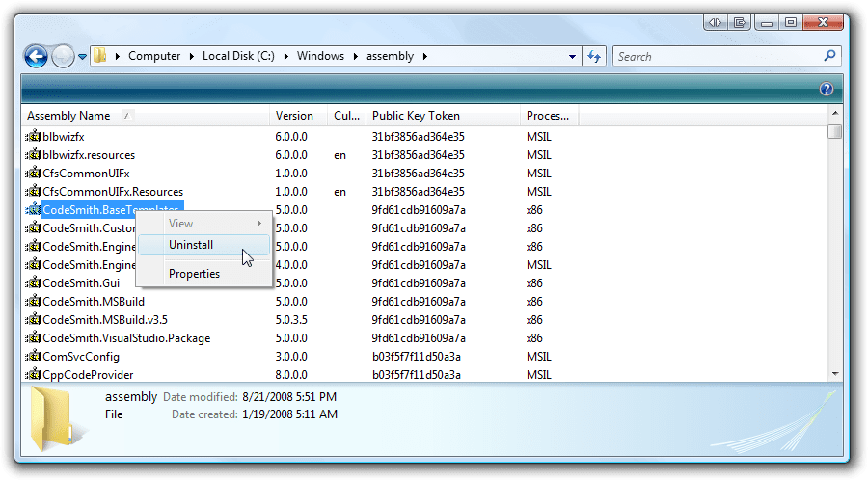The height and width of the screenshot is (481, 868).
Task: Select the CodeSmith.VisualStudio.Package row name
Action: point(126,338)
